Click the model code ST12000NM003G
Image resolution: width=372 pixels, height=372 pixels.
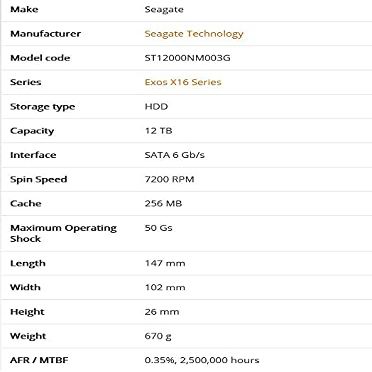187,58
